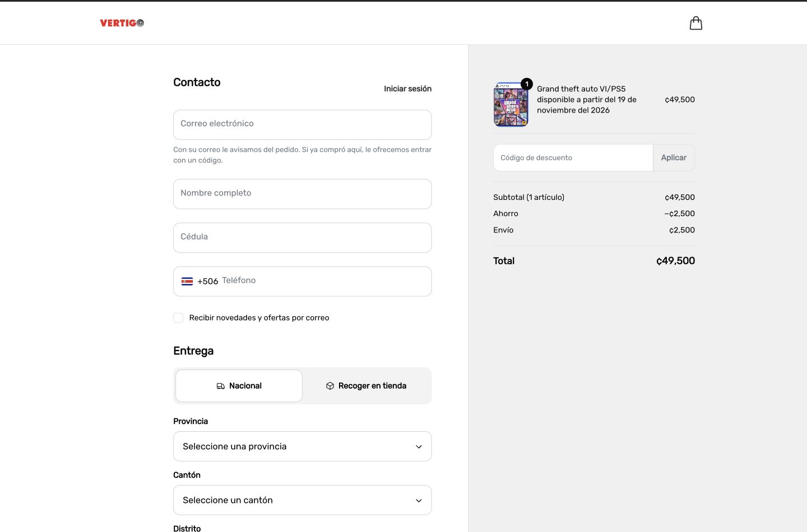Focus the Nombre completo field
The height and width of the screenshot is (532, 807).
[x=302, y=194]
